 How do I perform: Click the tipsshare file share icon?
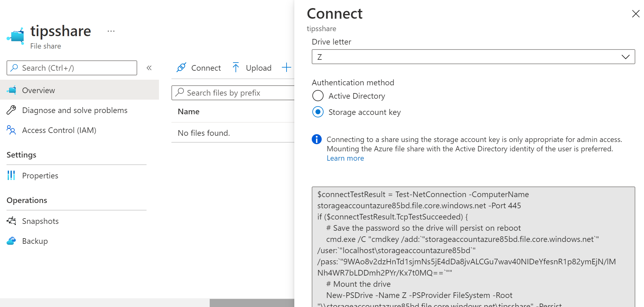[x=16, y=36]
